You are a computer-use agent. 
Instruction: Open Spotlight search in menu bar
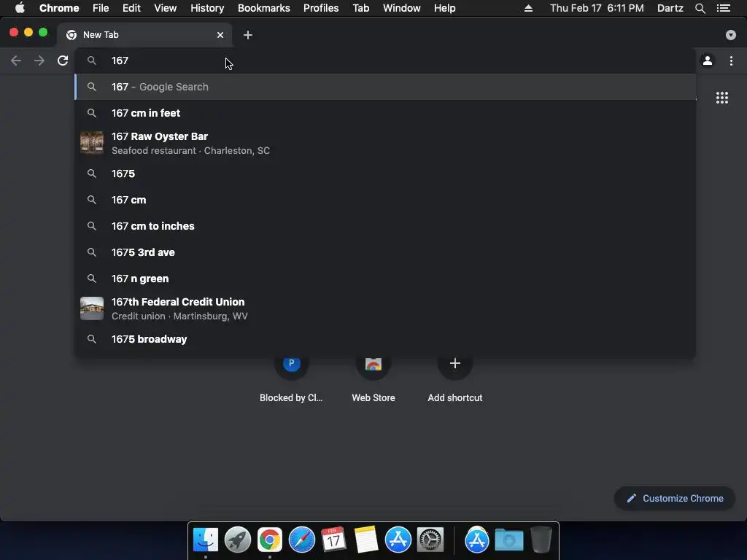(700, 8)
